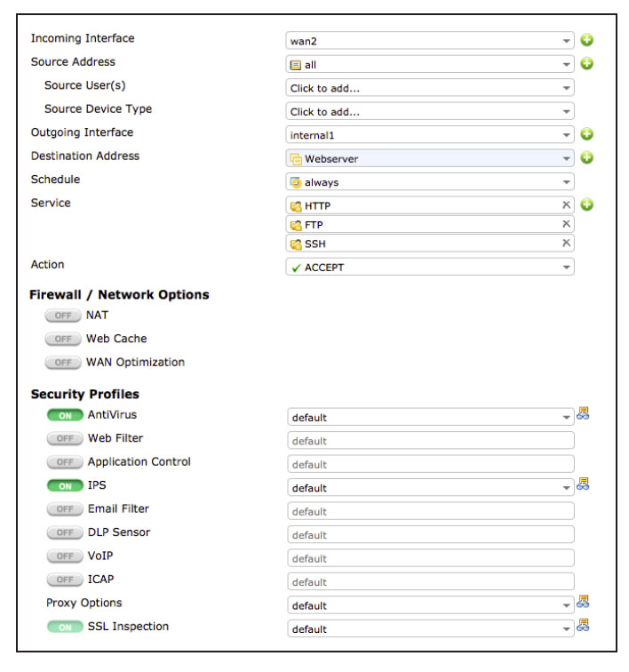Open the Source Address dropdown
Viewport: 629px width, 672px height.
coord(430,64)
